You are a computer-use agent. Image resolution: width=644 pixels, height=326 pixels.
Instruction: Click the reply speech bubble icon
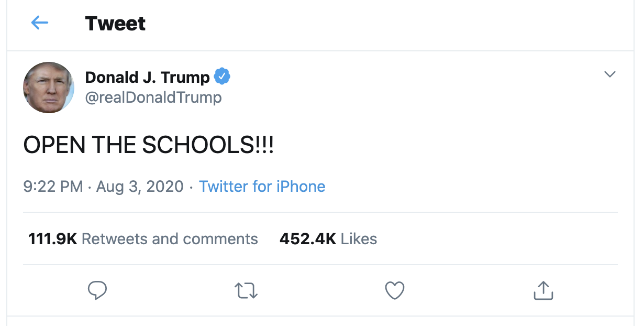[97, 290]
